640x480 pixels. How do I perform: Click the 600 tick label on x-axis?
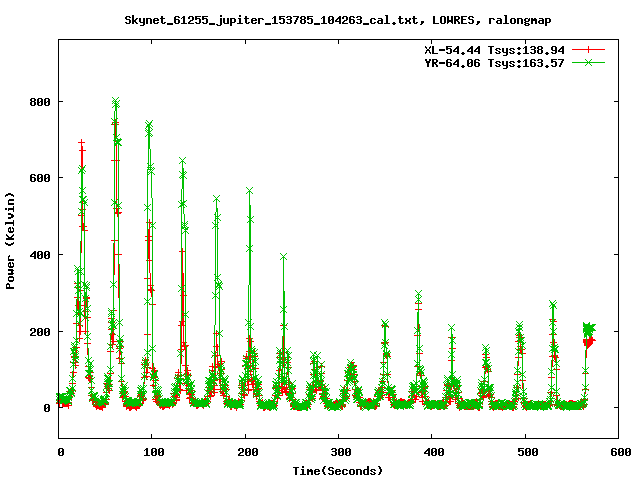tap(621, 452)
